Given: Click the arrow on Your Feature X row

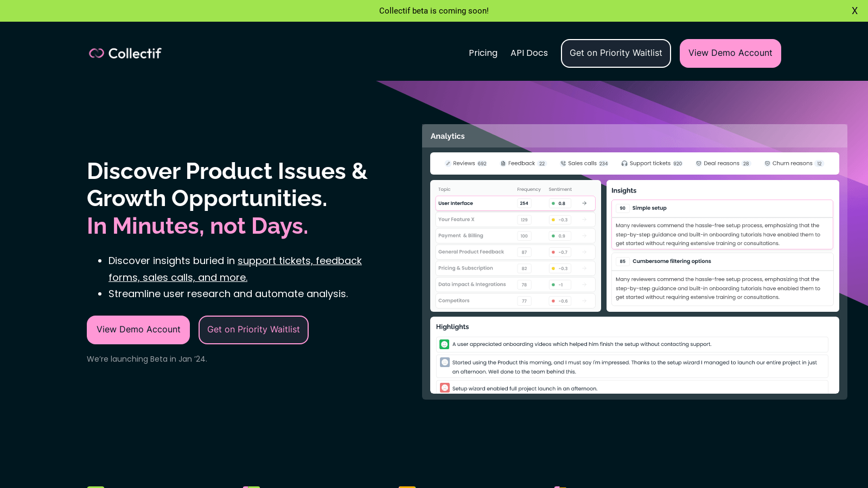Looking at the screenshot, I should pyautogui.click(x=584, y=220).
